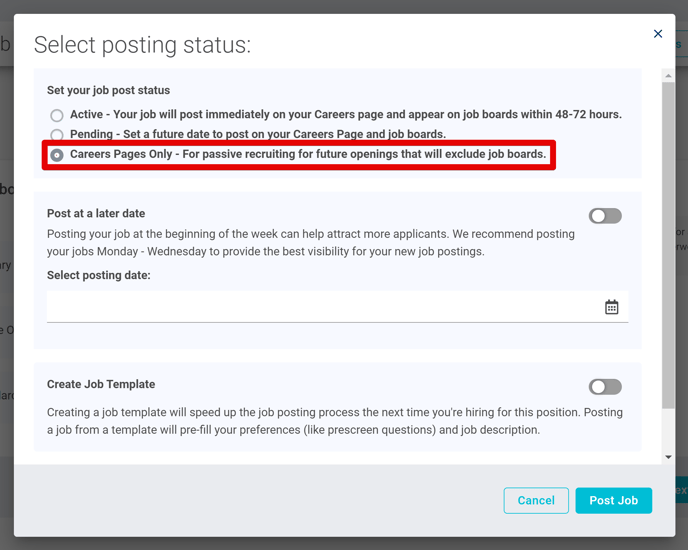Select the Active job post status
This screenshot has width=688, height=550.
[57, 115]
